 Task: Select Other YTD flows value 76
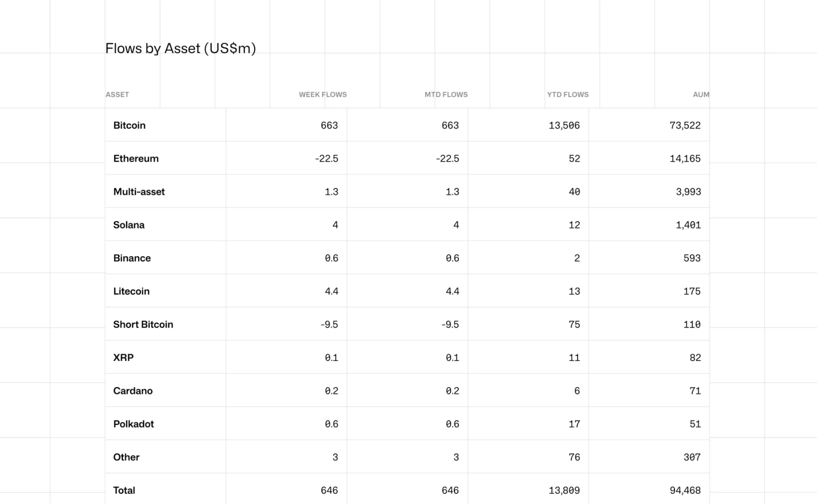click(574, 457)
